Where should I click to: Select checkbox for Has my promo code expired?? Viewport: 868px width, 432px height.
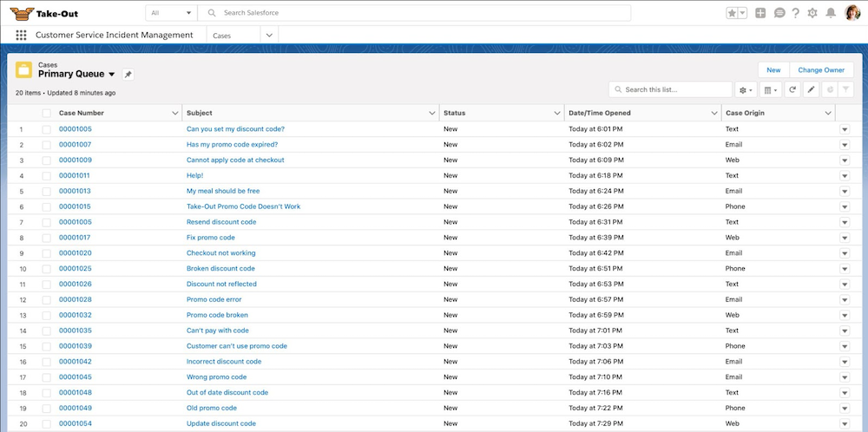(x=47, y=144)
